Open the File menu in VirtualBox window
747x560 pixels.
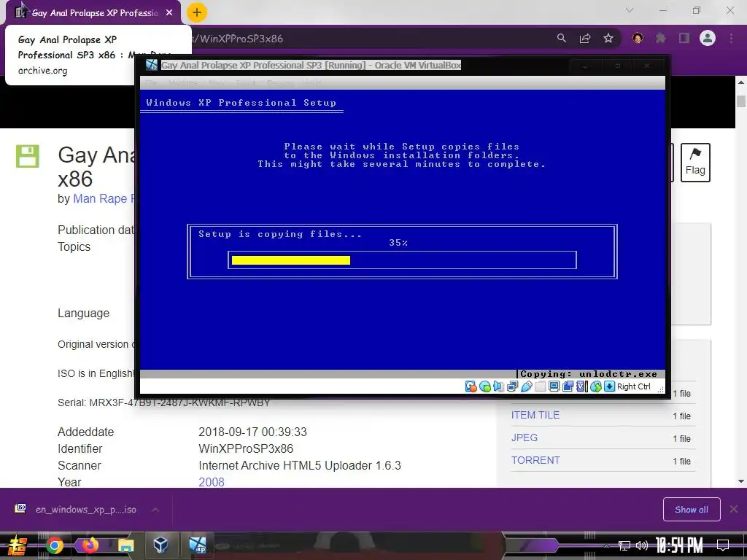[152, 83]
